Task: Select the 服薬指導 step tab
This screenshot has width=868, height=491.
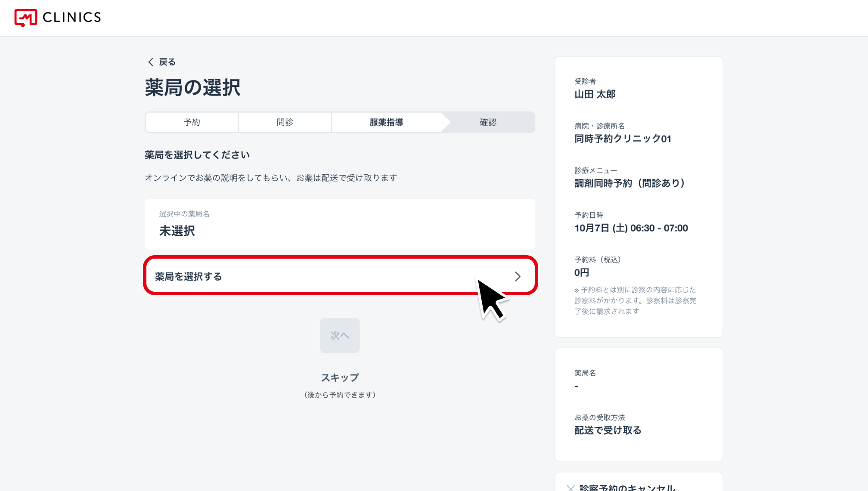Action: point(386,122)
